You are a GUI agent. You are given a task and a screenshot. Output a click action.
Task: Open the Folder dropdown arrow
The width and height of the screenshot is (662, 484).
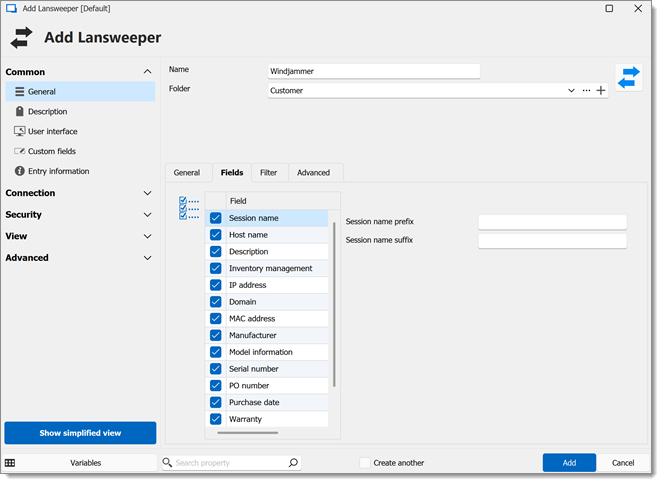[571, 90]
